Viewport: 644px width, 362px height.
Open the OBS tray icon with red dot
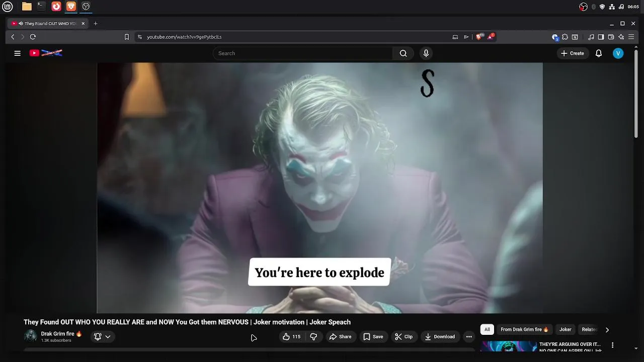pyautogui.click(x=584, y=7)
